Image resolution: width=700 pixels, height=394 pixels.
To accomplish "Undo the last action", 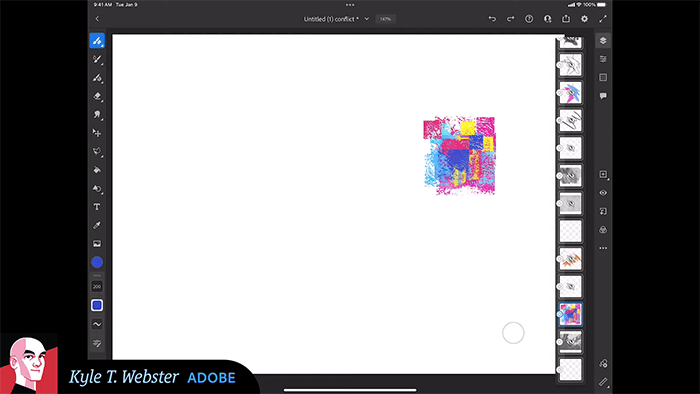I will pyautogui.click(x=492, y=19).
